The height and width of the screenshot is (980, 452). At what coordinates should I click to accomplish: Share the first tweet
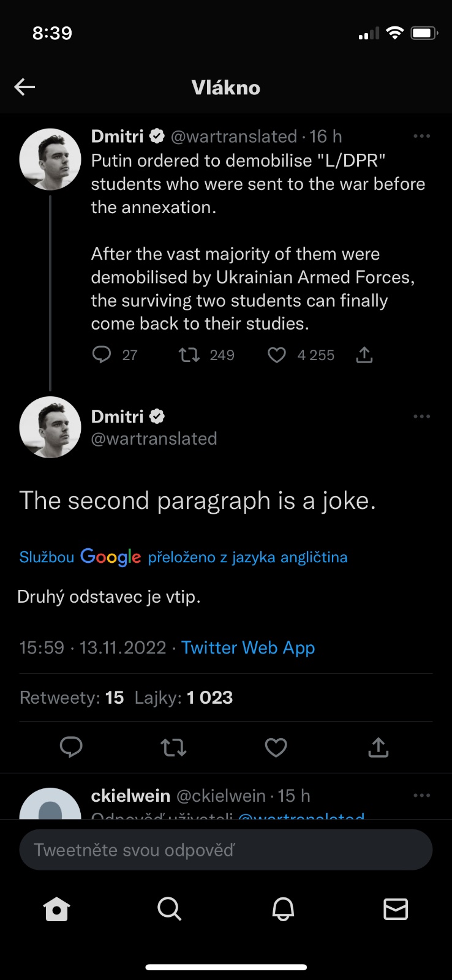(x=364, y=355)
